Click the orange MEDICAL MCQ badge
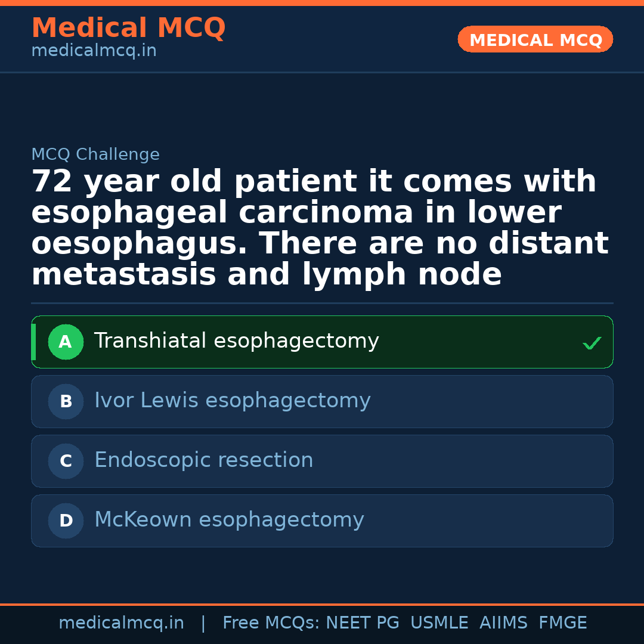This screenshot has width=644, height=644. point(535,40)
